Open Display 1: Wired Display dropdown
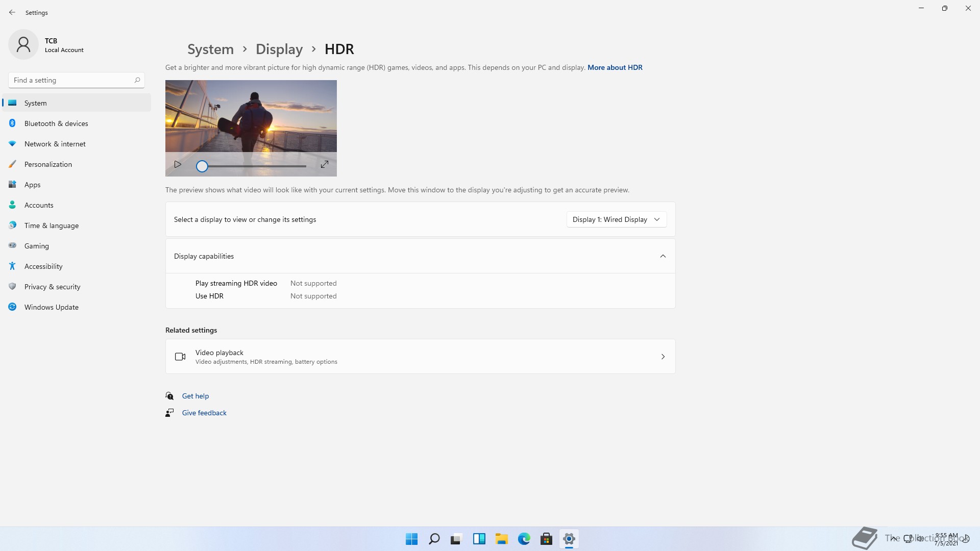Screen dimensions: 980x551 click(617, 219)
